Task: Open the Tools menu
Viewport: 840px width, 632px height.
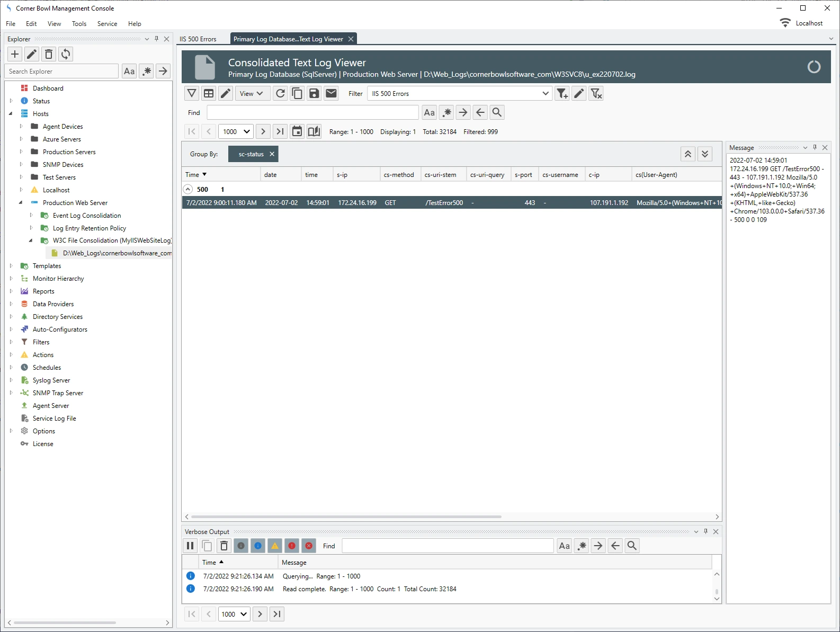Action: click(x=79, y=24)
